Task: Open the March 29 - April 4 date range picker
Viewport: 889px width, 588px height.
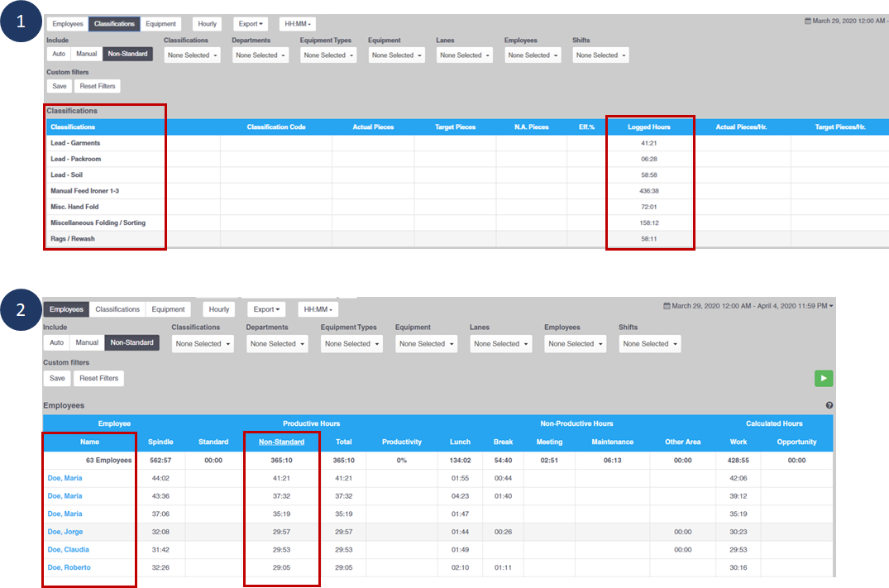Action: pyautogui.click(x=748, y=306)
